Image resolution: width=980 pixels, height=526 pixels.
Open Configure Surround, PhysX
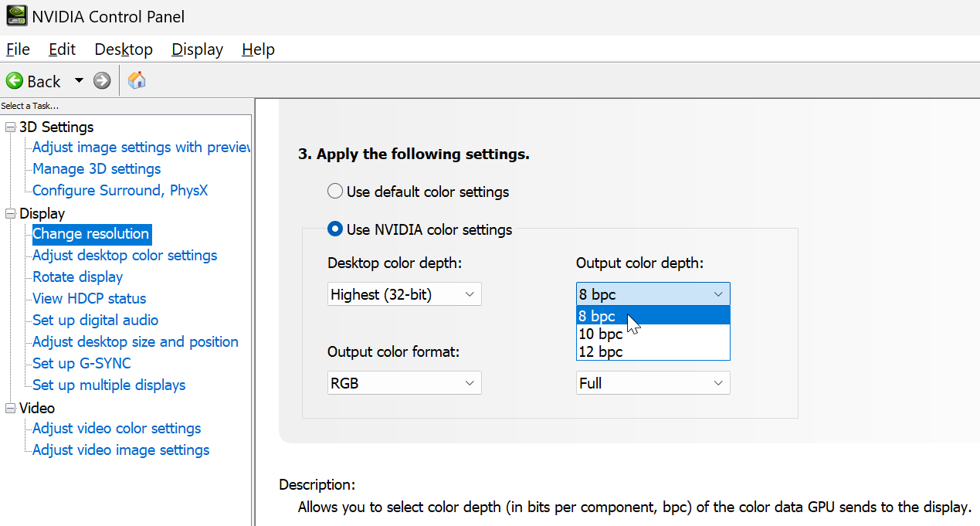coord(120,190)
